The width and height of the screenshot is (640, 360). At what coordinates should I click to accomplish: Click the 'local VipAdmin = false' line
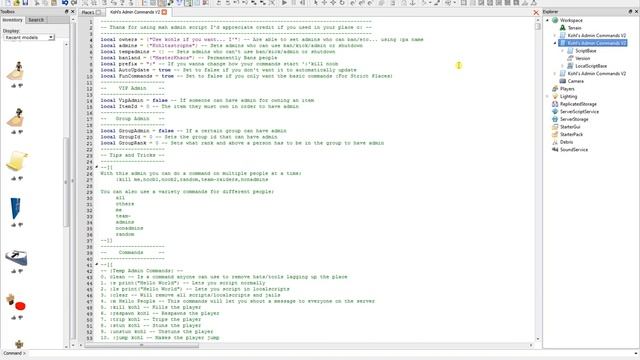pos(207,100)
